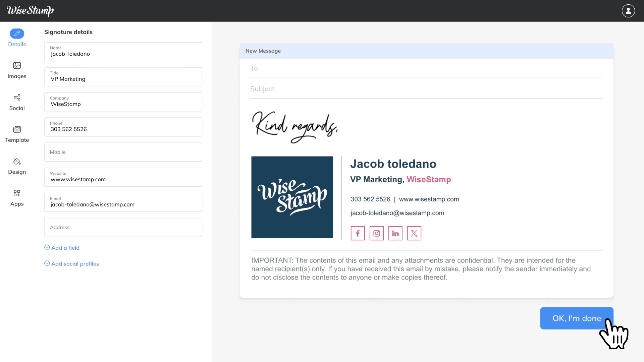Image resolution: width=644 pixels, height=362 pixels.
Task: Select the Social sidebar icon
Action: pos(17,102)
